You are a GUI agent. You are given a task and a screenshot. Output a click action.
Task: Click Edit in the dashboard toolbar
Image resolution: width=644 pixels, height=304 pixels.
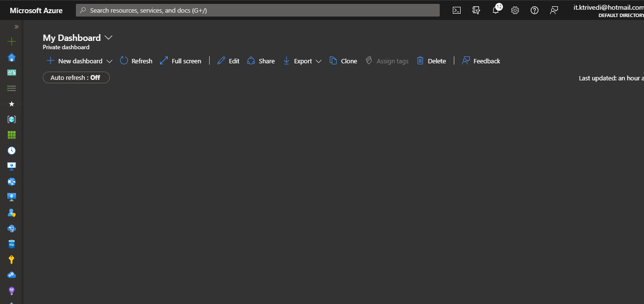click(228, 61)
